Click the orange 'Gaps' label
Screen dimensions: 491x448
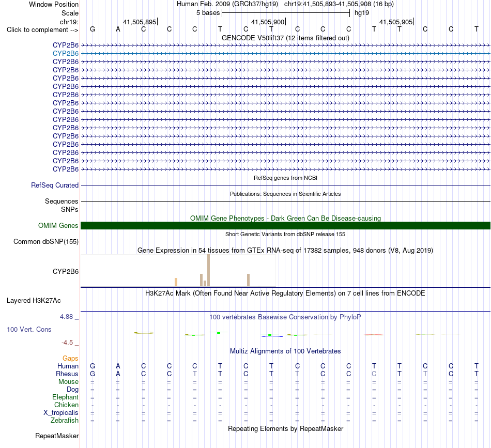pyautogui.click(x=70, y=359)
